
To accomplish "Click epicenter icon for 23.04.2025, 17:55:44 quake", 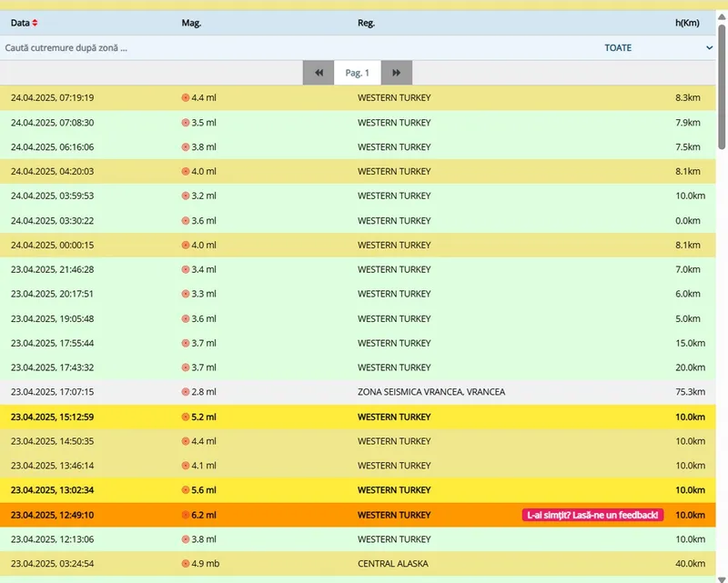I will pyautogui.click(x=186, y=343).
